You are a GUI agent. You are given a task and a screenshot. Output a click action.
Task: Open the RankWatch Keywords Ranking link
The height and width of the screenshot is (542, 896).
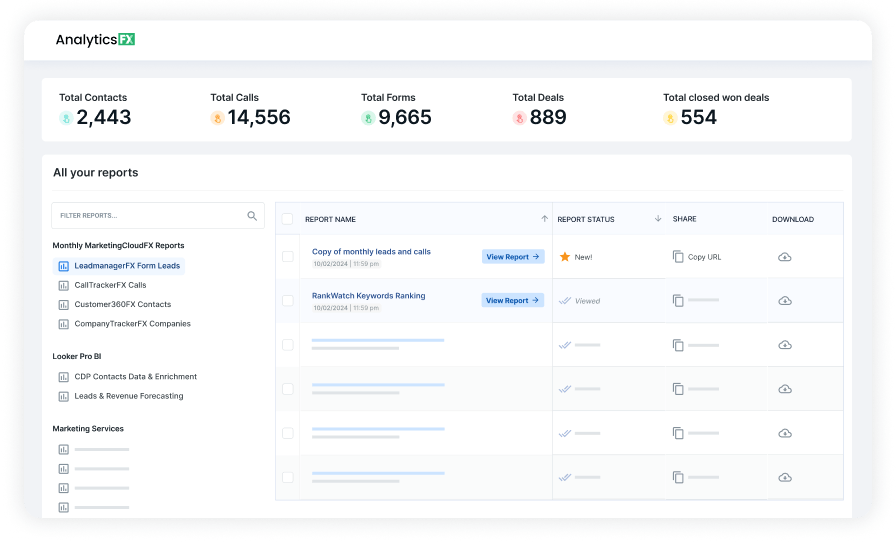pos(369,296)
